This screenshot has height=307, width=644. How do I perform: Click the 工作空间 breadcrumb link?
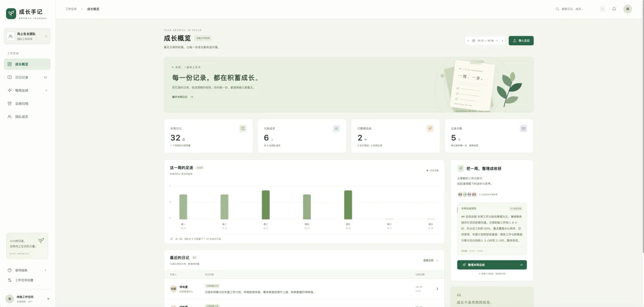(71, 9)
